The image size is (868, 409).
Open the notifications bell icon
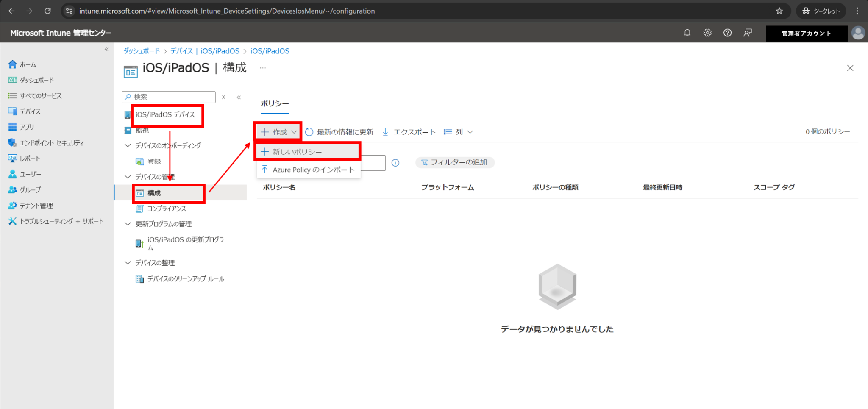(x=687, y=33)
